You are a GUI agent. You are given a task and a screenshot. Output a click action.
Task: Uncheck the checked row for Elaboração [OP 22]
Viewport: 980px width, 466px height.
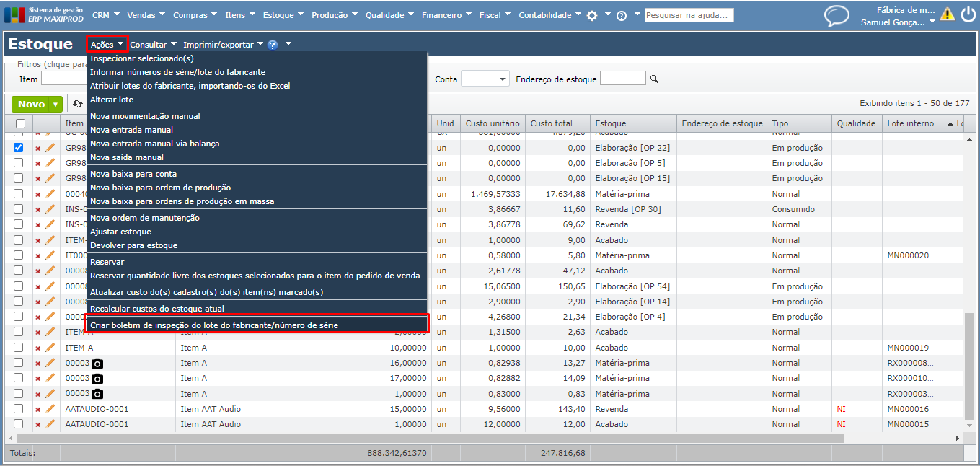(x=19, y=148)
